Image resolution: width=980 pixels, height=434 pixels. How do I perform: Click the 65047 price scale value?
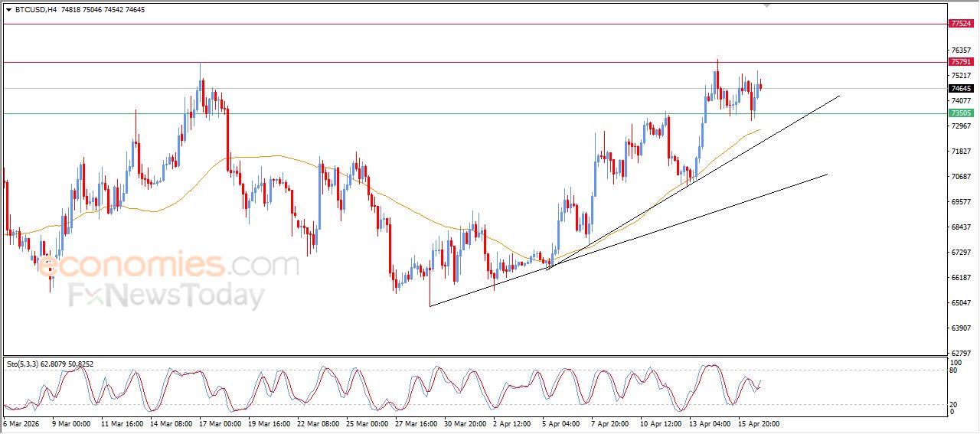pos(959,303)
